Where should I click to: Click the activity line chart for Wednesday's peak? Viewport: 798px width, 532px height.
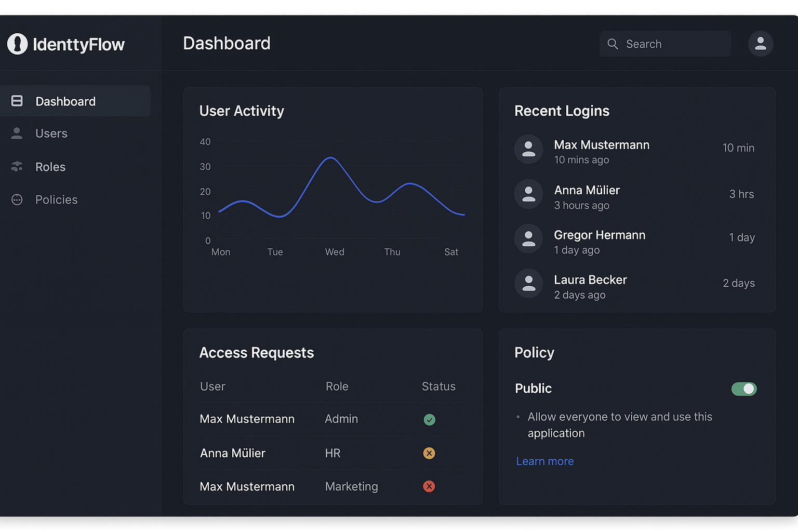click(330, 158)
